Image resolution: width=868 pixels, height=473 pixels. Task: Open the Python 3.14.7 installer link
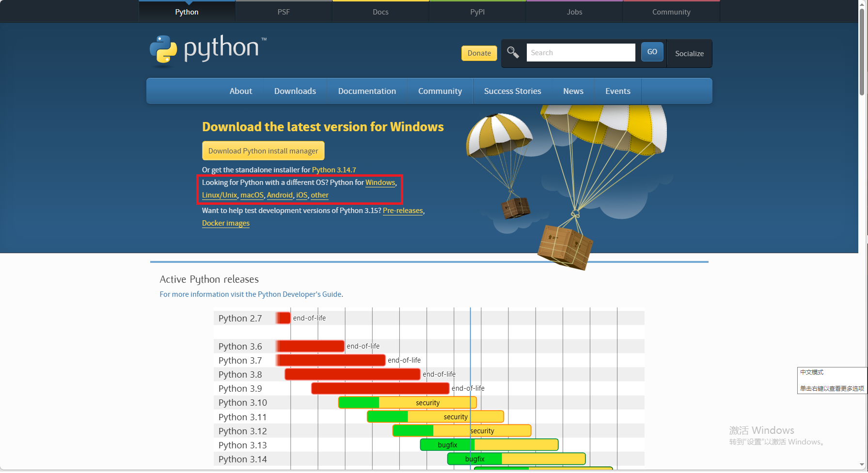(x=334, y=170)
